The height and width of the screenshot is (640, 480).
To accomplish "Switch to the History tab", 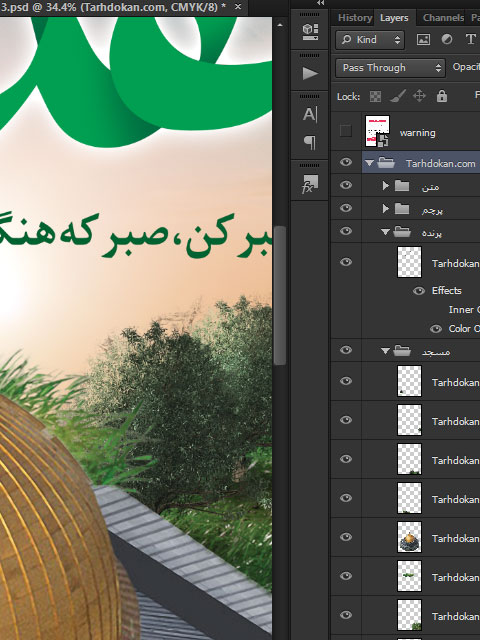I will pyautogui.click(x=355, y=18).
